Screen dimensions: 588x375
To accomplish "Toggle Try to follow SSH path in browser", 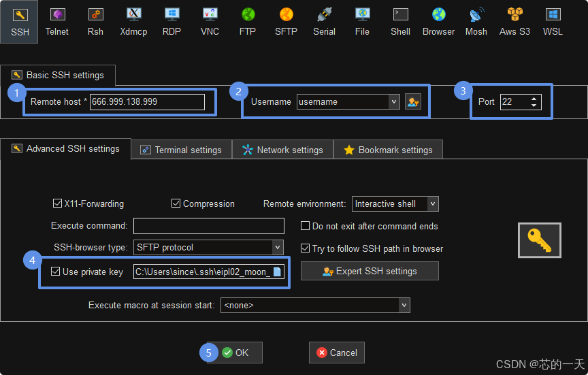I will point(305,248).
